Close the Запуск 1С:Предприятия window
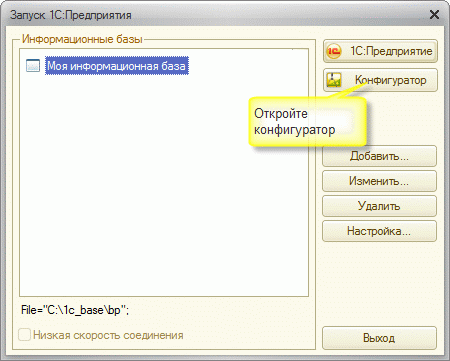450x361 pixels. [x=434, y=15]
